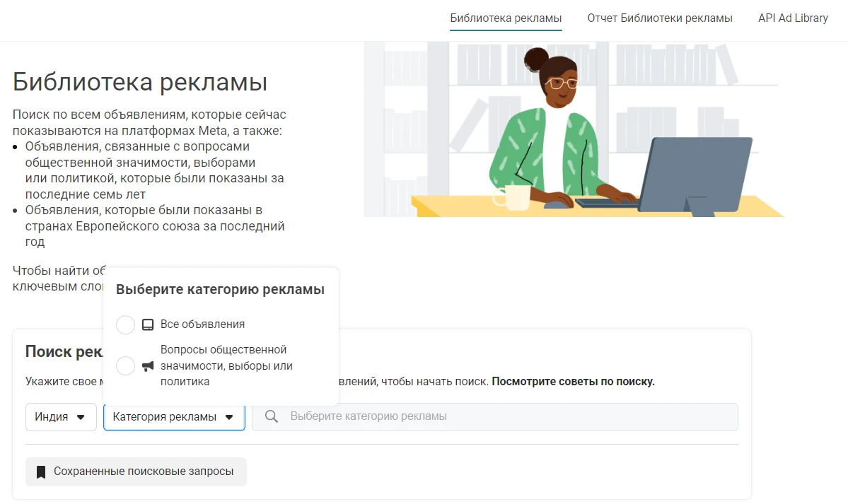Image resolution: width=848 pixels, height=504 pixels.
Task: Click the bookmark icon for saved searches
Action: click(x=40, y=472)
